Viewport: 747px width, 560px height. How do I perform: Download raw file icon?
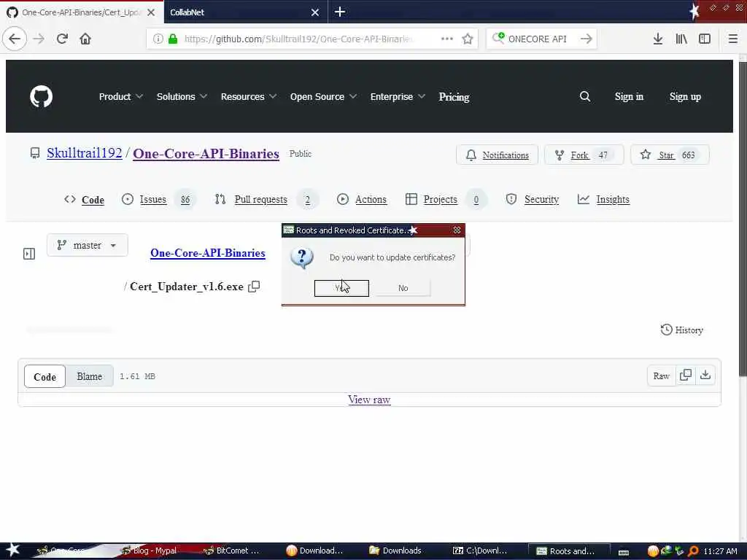(x=705, y=376)
